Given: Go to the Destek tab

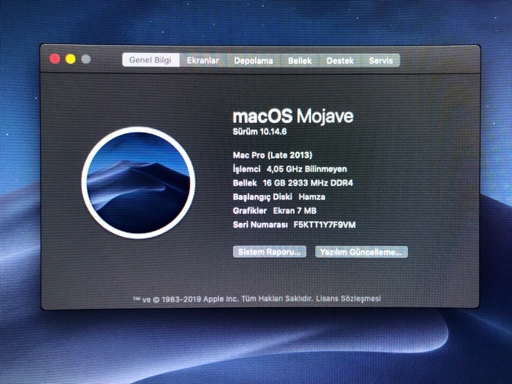Looking at the screenshot, I should (x=340, y=61).
